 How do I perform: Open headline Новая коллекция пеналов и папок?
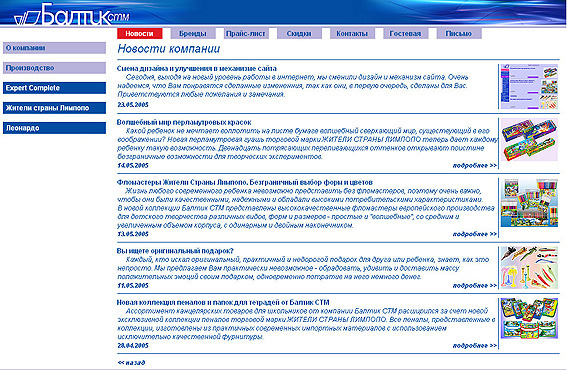(x=223, y=302)
